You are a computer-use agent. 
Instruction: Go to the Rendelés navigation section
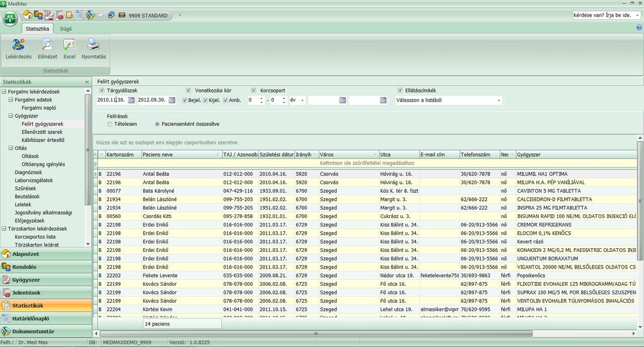46,267
